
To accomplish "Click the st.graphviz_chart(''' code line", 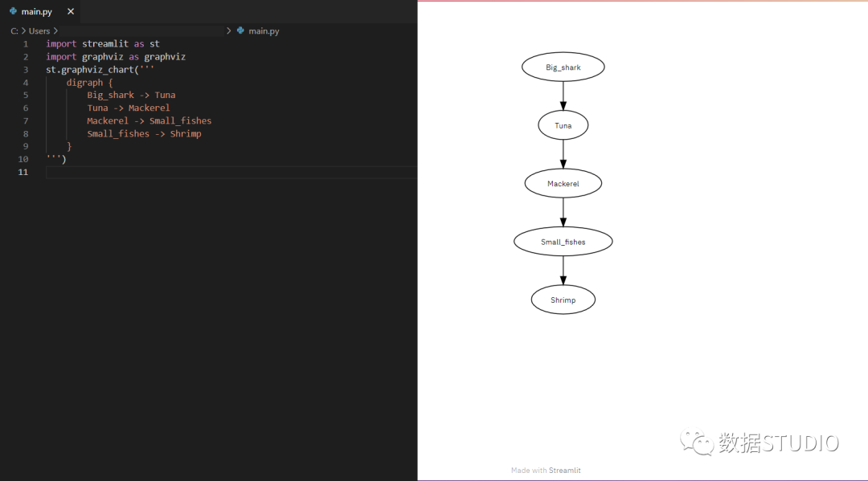I will pos(100,70).
